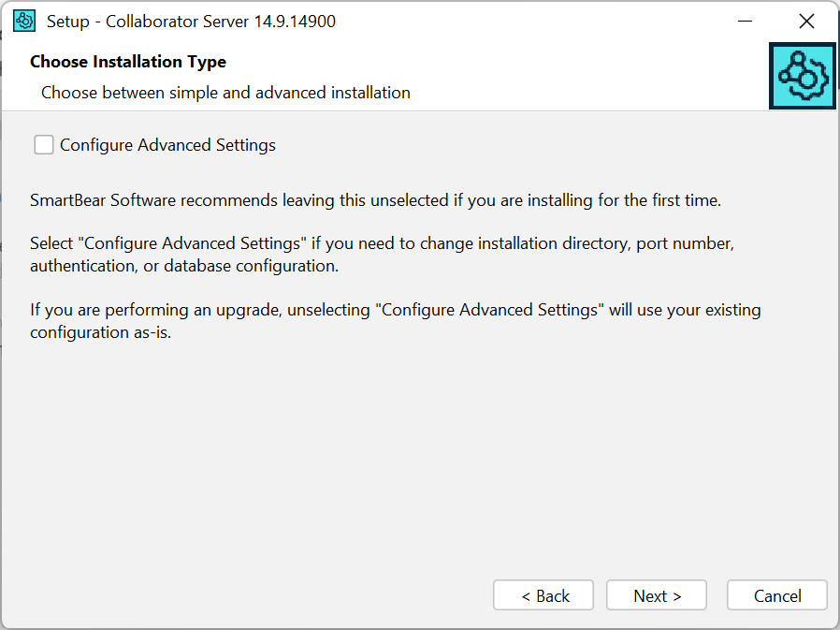Click the title bar of the setup window
Viewport: 840px width, 630px height.
pos(421,20)
